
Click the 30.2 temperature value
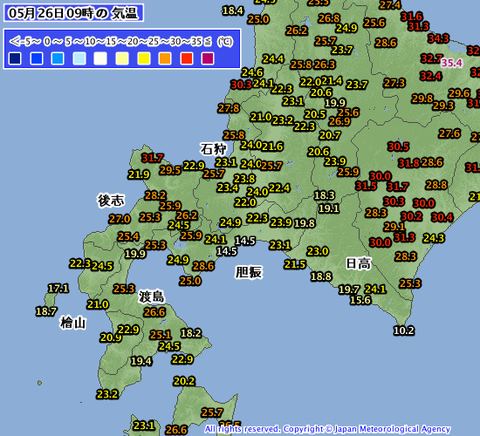coord(412,216)
